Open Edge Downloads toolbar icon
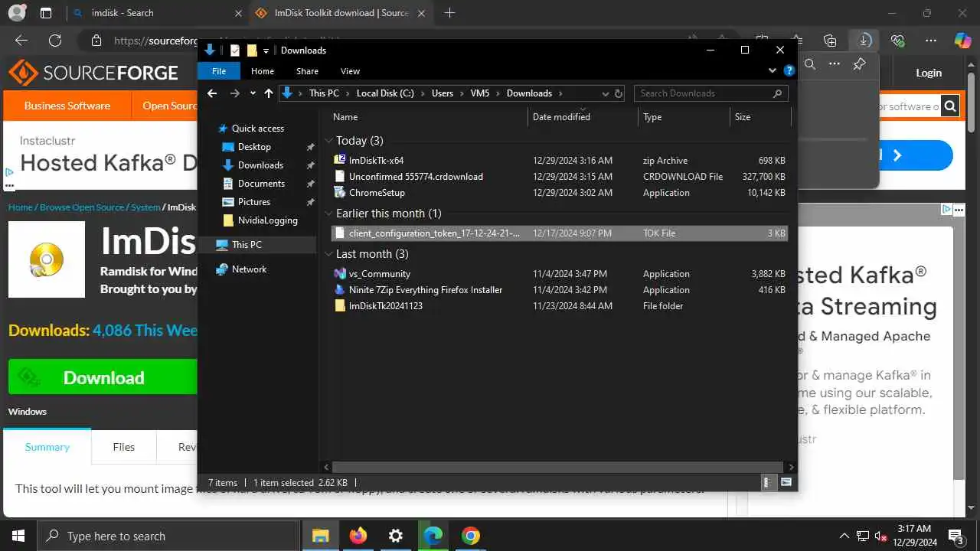 click(x=864, y=41)
